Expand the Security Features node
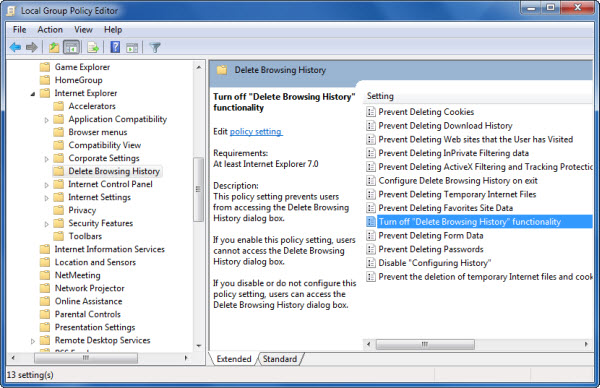Screen dimensions: 600x388 coord(46,224)
